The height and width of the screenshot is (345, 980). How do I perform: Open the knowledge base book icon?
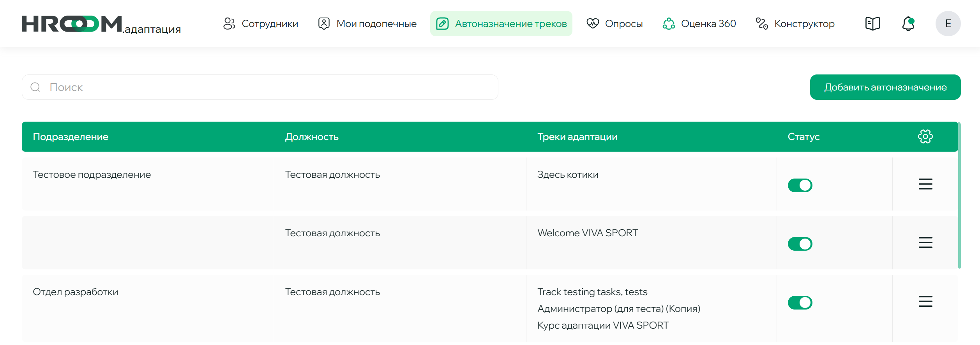point(872,24)
